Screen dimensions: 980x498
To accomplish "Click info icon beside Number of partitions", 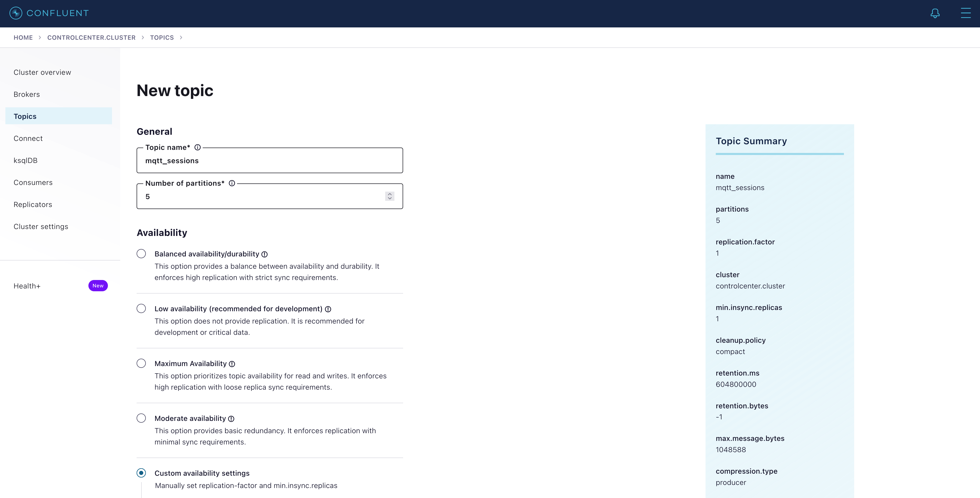I will 232,183.
